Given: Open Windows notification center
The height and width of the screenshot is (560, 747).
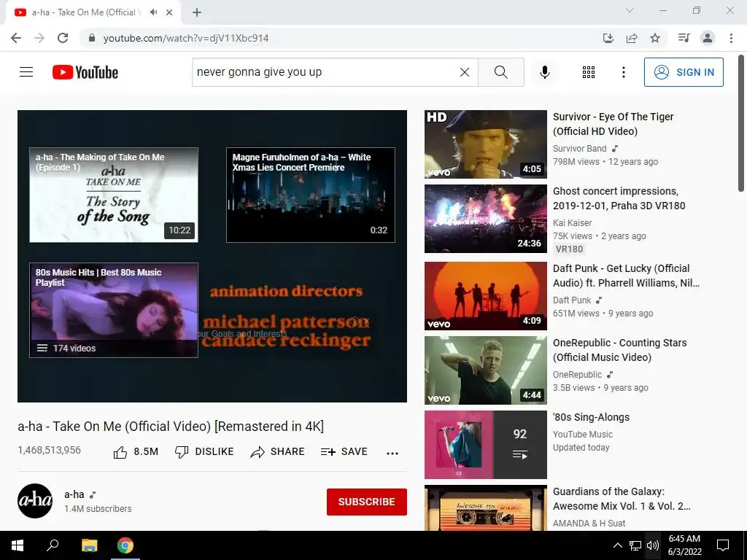Looking at the screenshot, I should [723, 545].
